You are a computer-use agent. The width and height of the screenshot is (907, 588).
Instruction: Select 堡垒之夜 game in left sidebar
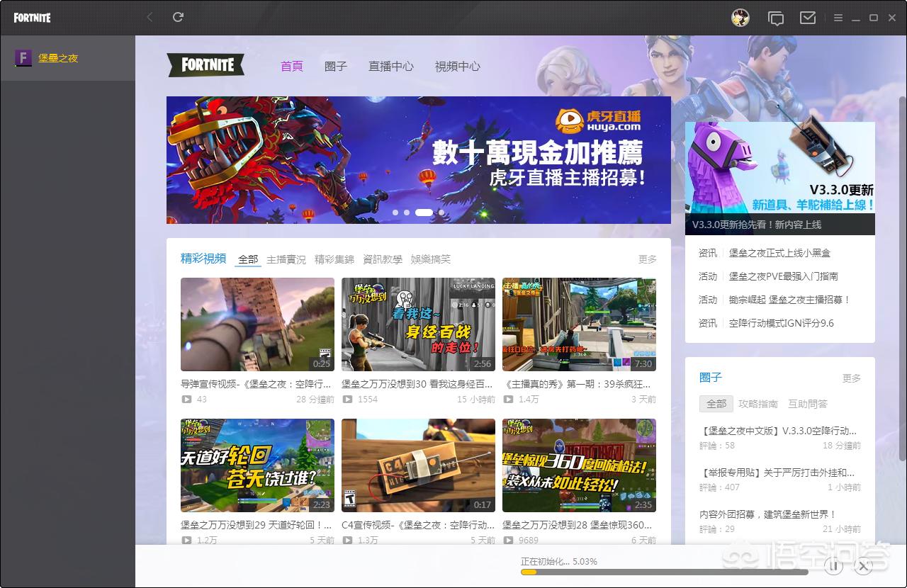coord(67,58)
